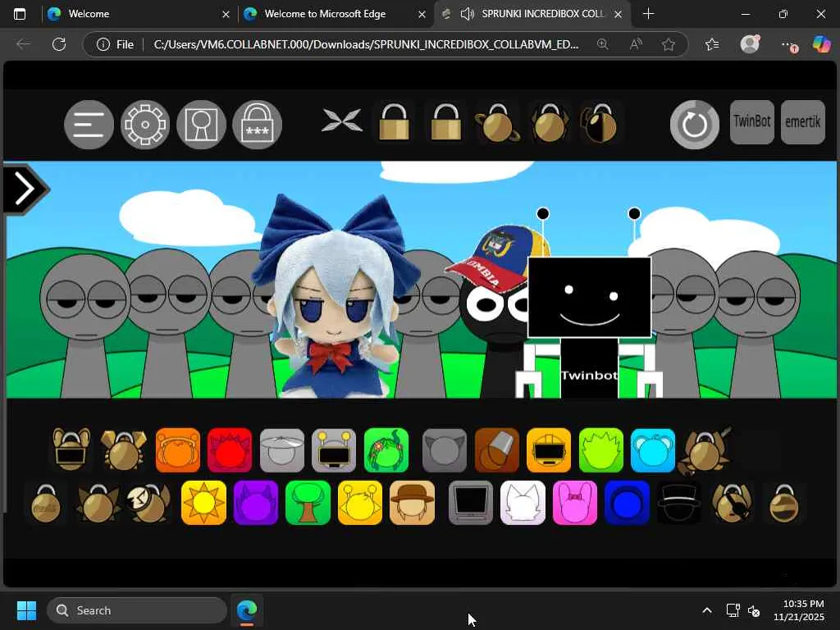Viewport: 840px width, 630px height.
Task: Open the hamburger menu button
Action: (x=89, y=125)
